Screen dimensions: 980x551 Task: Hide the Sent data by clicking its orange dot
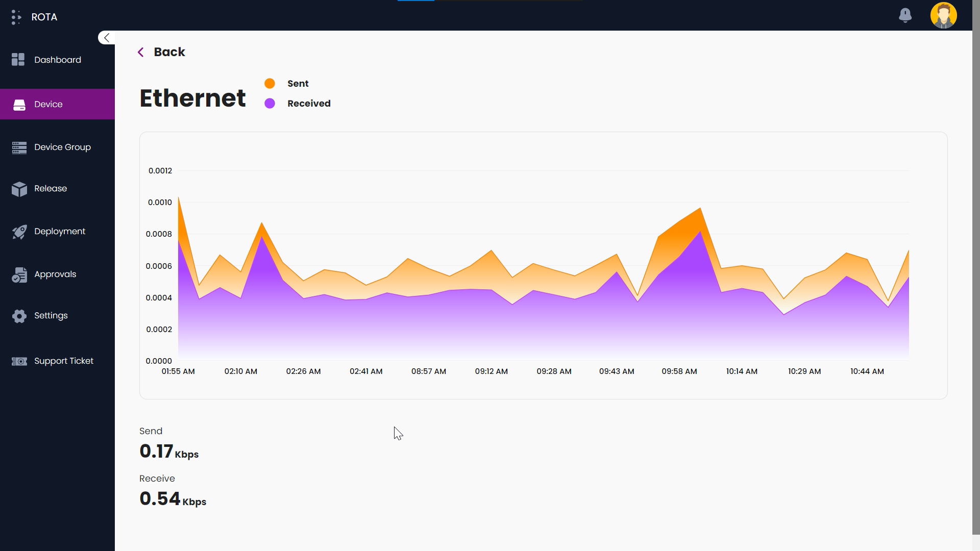[x=269, y=83]
